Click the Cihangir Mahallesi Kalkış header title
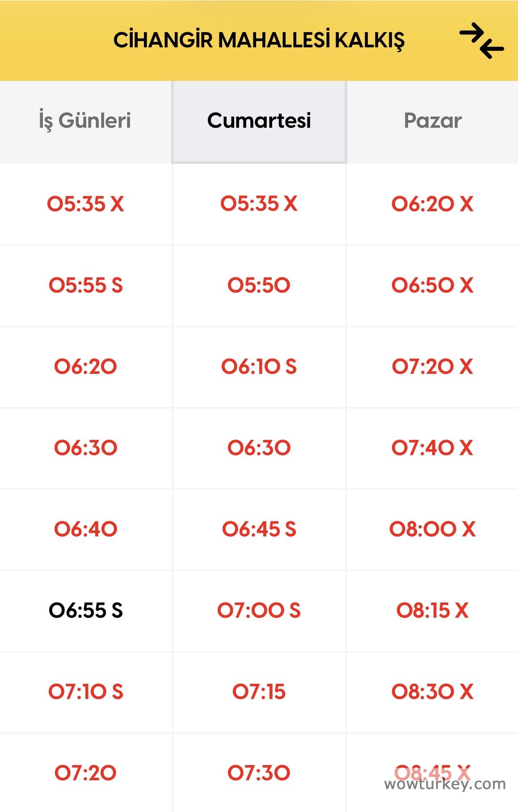This screenshot has height=812, width=518. pos(259,40)
